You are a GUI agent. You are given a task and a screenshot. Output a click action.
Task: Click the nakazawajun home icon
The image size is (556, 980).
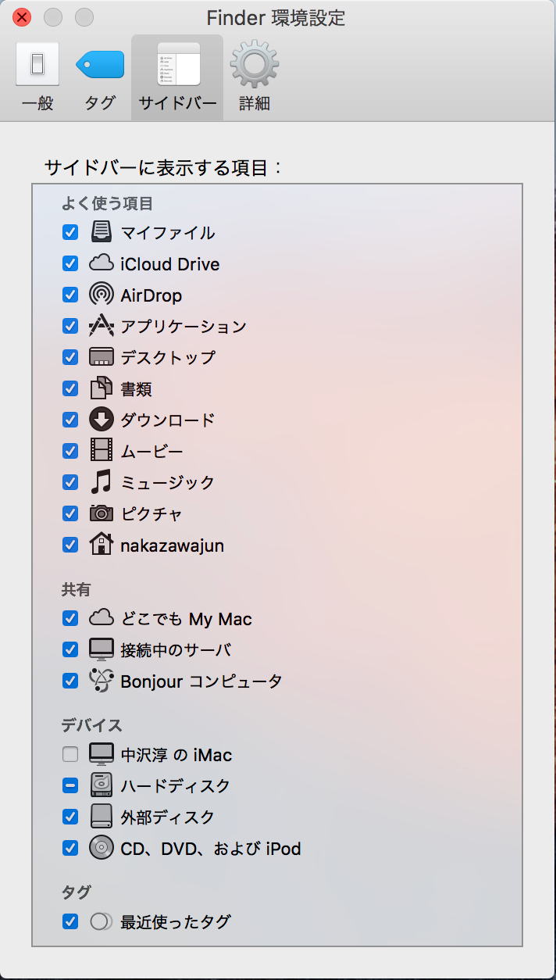click(102, 544)
